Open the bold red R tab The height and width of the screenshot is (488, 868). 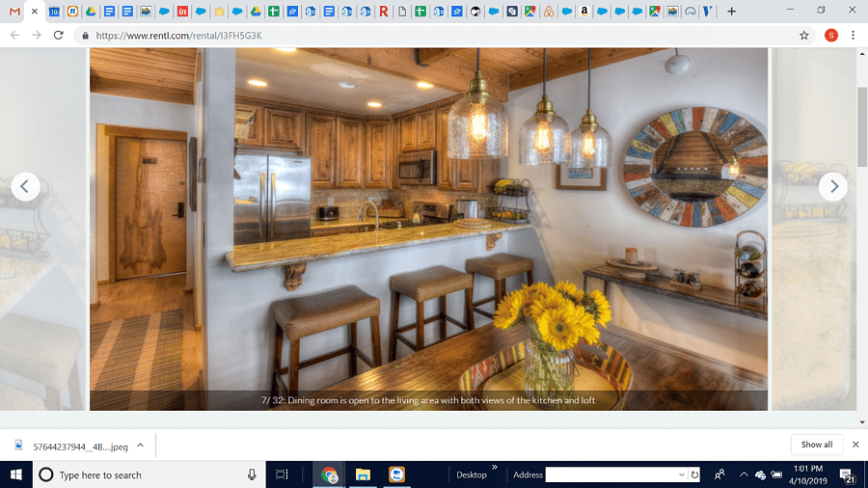click(x=383, y=11)
